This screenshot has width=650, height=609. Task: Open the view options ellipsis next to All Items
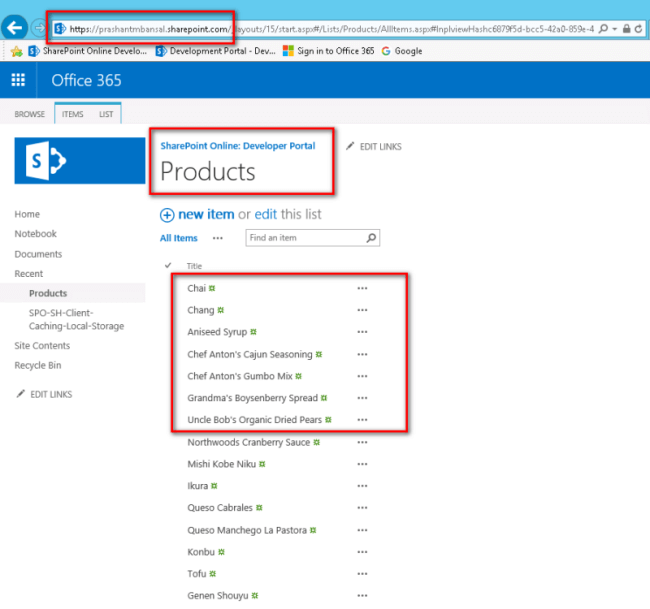(x=218, y=238)
